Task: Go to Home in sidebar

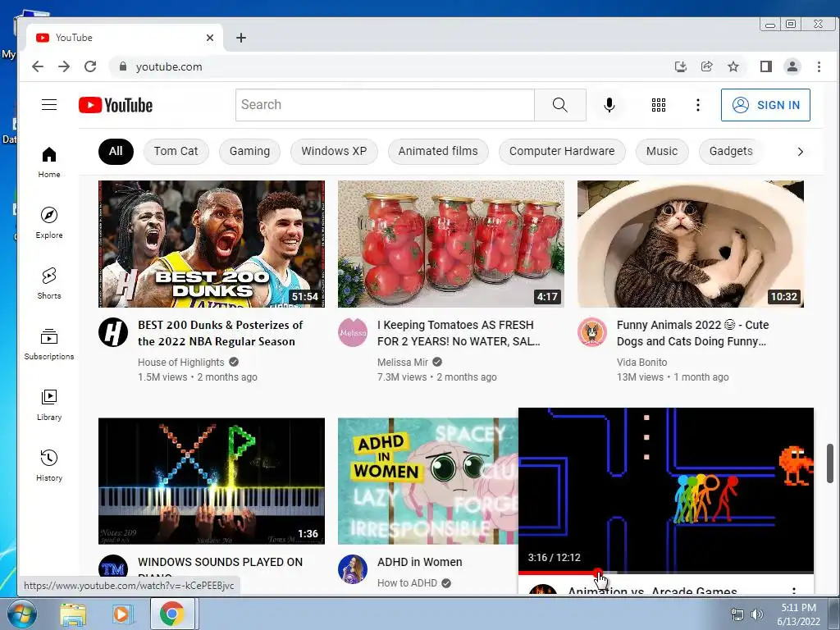Action: (48, 162)
